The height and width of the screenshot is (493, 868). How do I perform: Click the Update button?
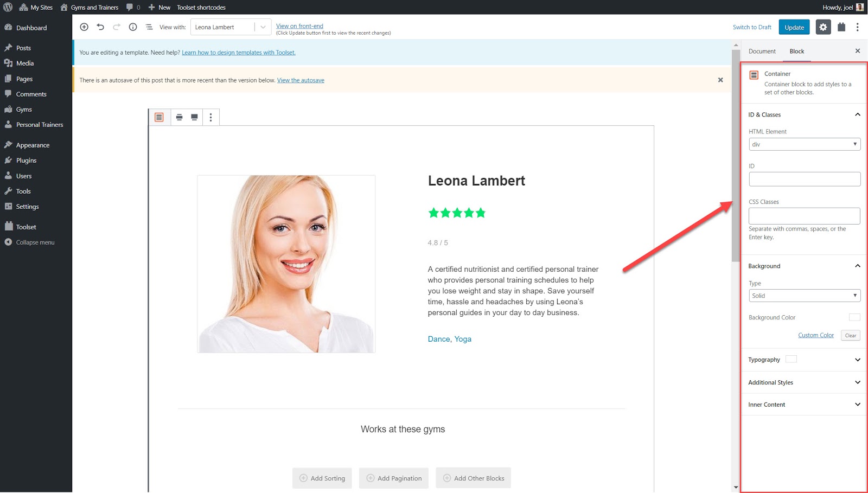pos(794,27)
